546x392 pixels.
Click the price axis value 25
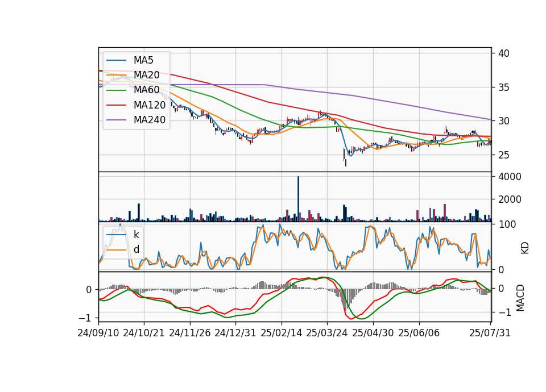click(503, 155)
